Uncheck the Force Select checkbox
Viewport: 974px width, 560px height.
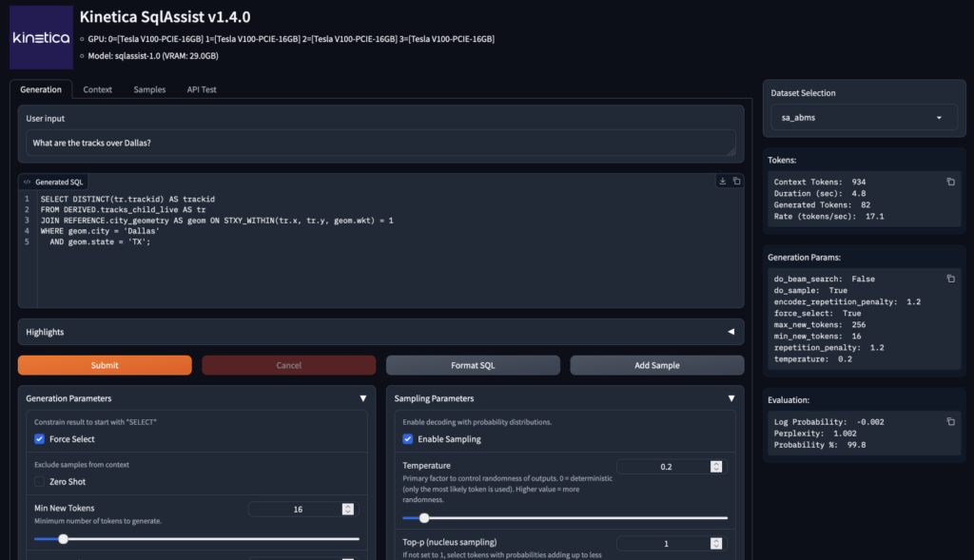[x=40, y=439]
